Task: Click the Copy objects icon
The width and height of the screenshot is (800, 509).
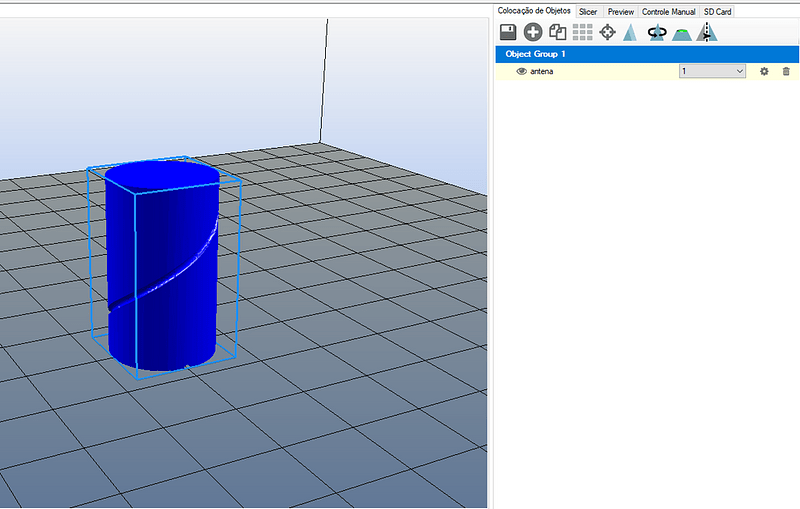Action: point(558,32)
